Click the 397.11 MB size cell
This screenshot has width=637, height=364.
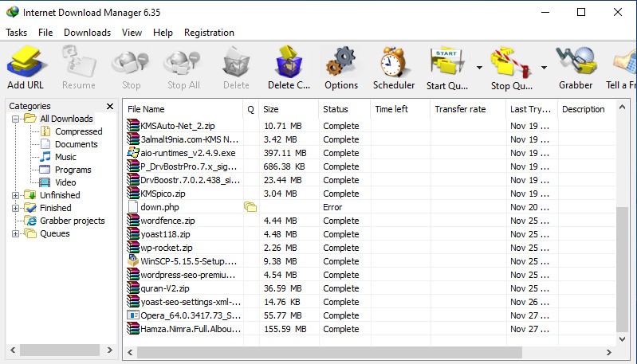285,153
